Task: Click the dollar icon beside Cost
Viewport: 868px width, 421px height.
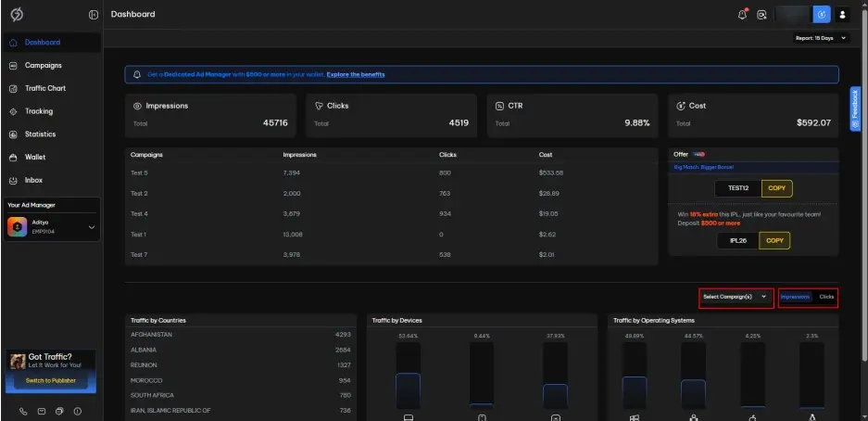Action: click(x=681, y=106)
